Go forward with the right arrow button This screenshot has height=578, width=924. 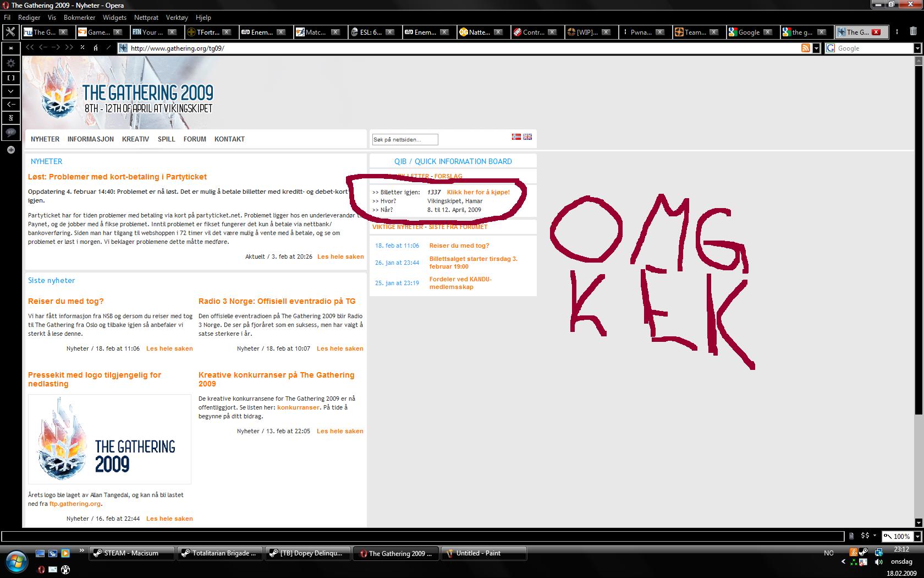(x=56, y=47)
